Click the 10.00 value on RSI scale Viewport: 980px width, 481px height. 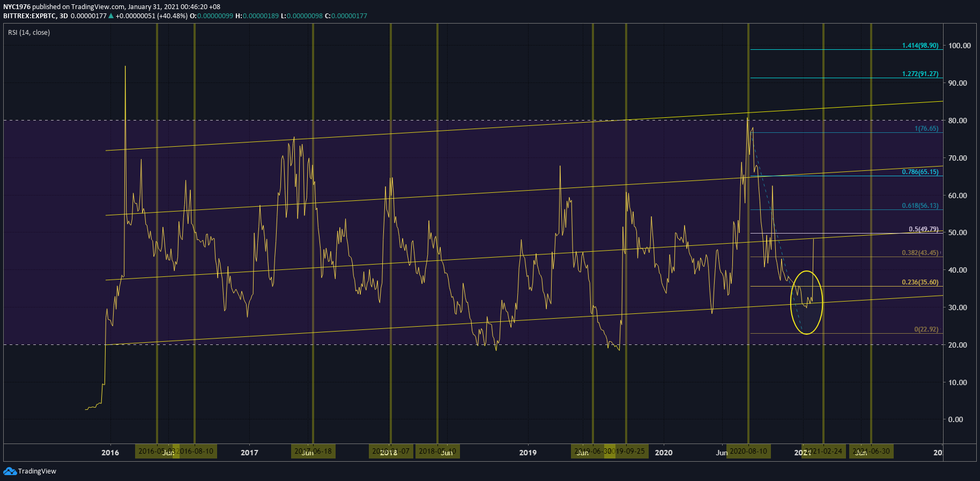[957, 382]
